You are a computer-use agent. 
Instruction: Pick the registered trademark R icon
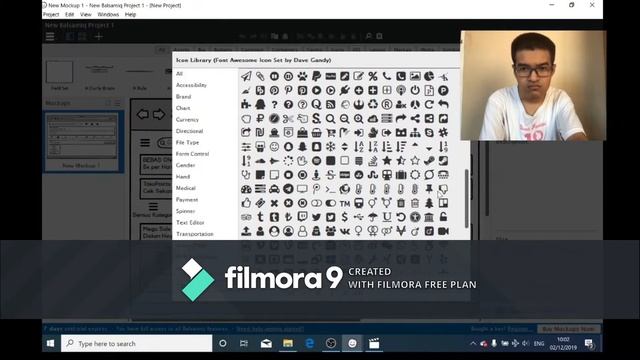click(387, 104)
